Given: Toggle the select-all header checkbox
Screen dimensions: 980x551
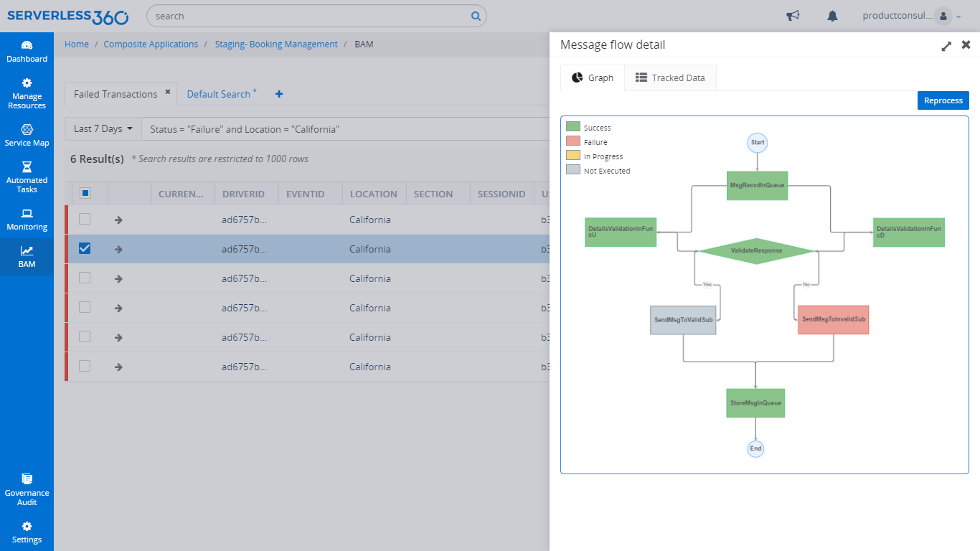Looking at the screenshot, I should 85,193.
